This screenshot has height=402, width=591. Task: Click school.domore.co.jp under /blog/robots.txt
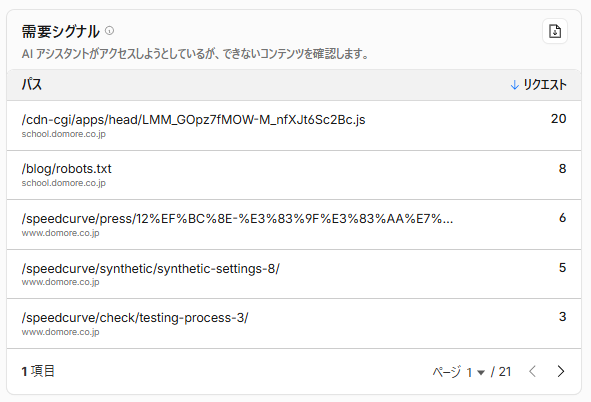click(x=64, y=183)
